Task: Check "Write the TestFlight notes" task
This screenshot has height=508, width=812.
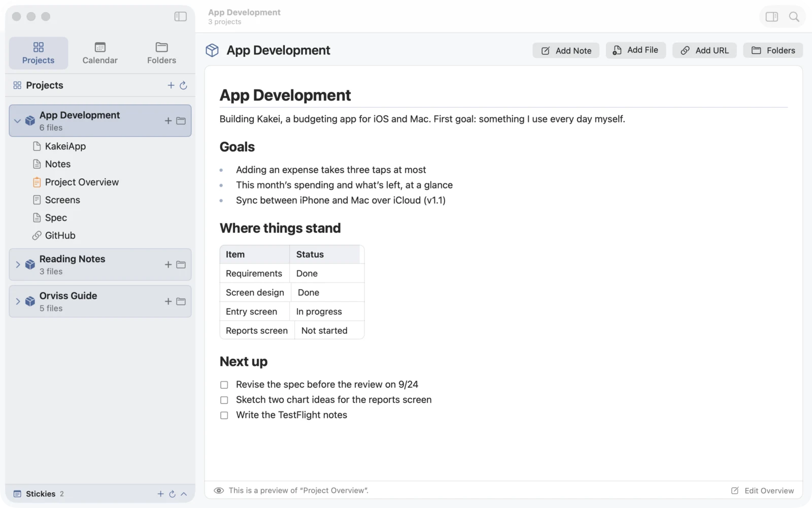Action: click(x=224, y=416)
